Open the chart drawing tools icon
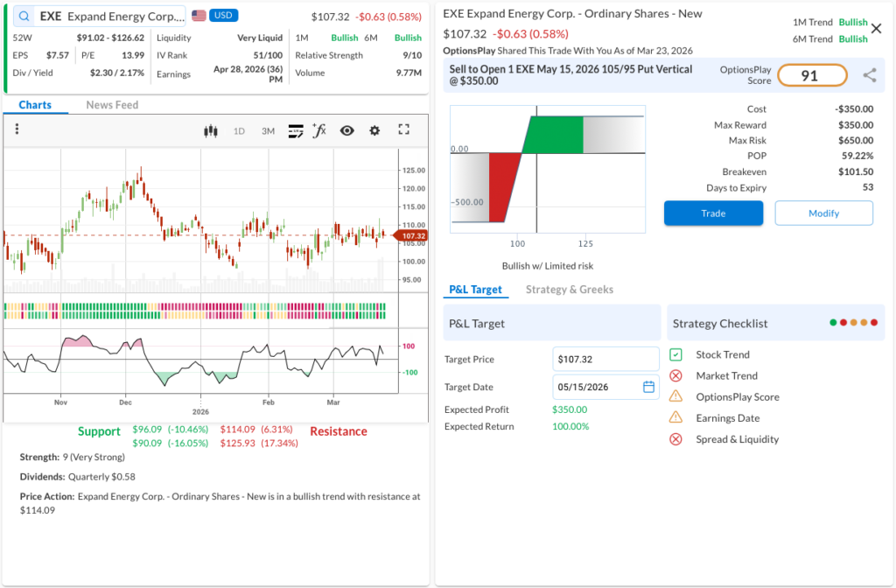The height and width of the screenshot is (588, 896). [x=295, y=130]
